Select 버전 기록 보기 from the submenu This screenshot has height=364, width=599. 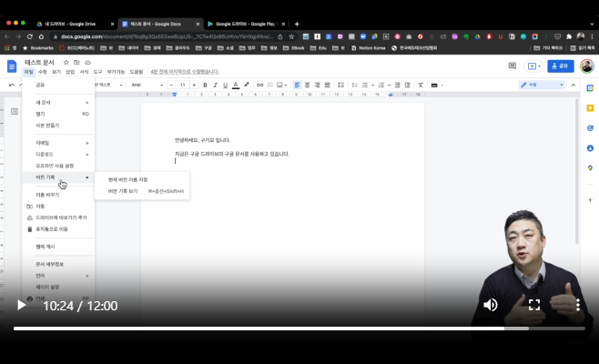(124, 191)
